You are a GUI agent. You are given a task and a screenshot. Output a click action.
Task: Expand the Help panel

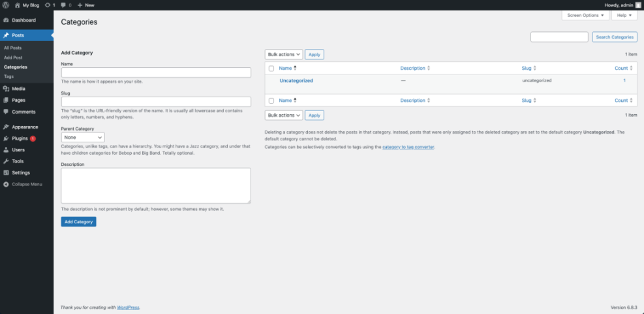(624, 15)
